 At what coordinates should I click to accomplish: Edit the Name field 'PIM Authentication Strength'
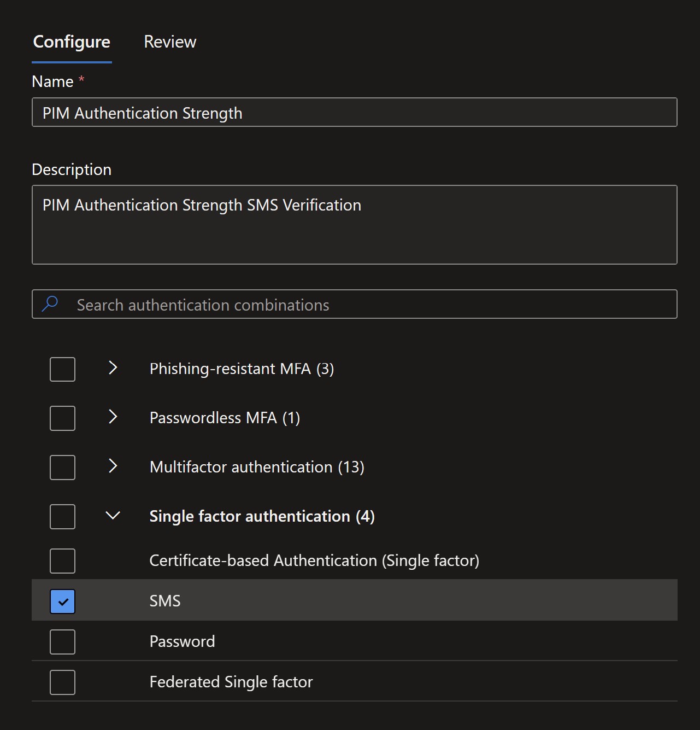point(355,112)
